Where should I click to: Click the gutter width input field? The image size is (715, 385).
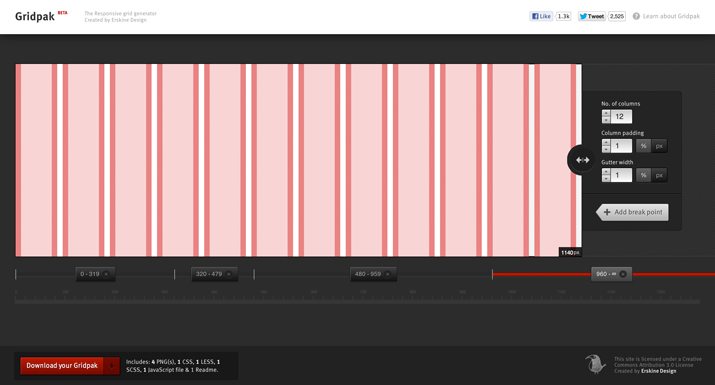coord(621,175)
